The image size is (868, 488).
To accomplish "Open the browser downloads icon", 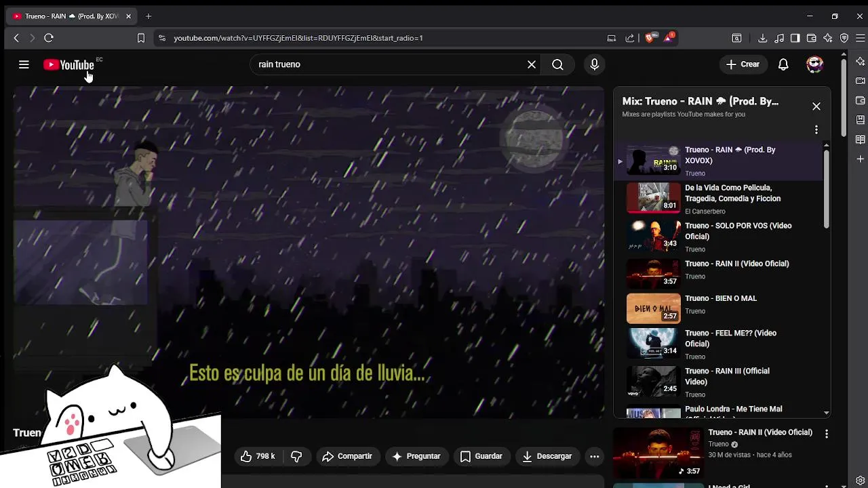I will (x=763, y=38).
